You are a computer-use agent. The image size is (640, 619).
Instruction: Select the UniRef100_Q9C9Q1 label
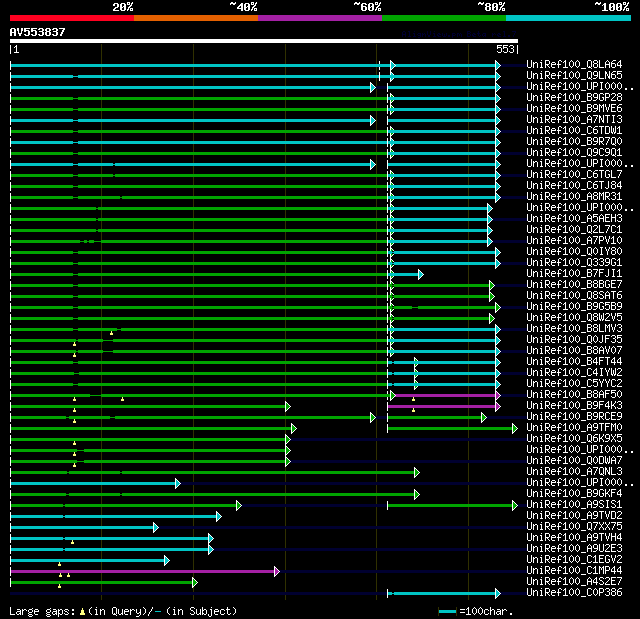point(574,153)
